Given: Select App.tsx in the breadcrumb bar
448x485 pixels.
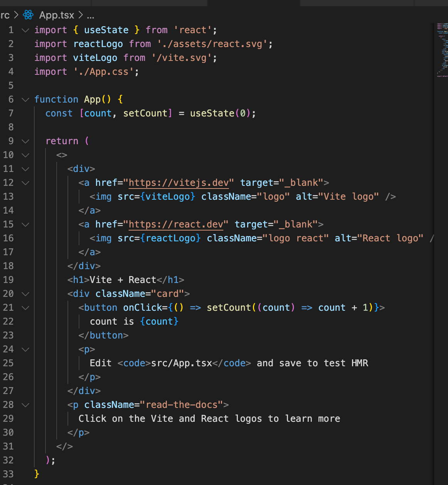Looking at the screenshot, I should click(x=56, y=15).
